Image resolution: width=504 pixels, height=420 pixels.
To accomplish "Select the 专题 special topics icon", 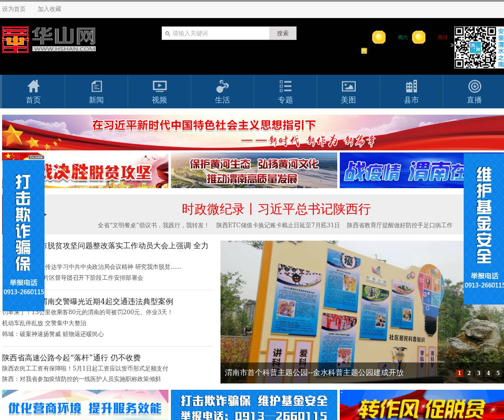I will [x=285, y=92].
